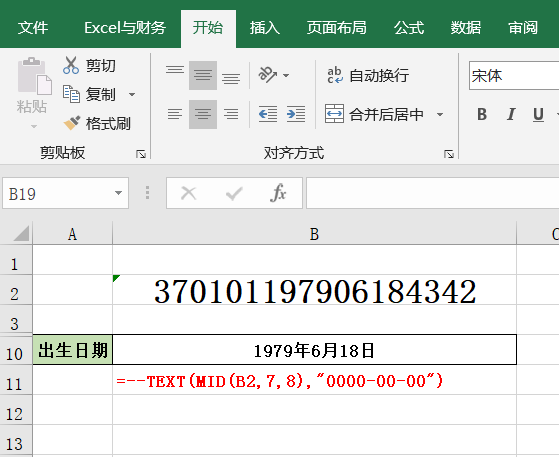Screen dimensions: 559x457
Task: Toggle Bold formatting
Action: pyautogui.click(x=482, y=114)
